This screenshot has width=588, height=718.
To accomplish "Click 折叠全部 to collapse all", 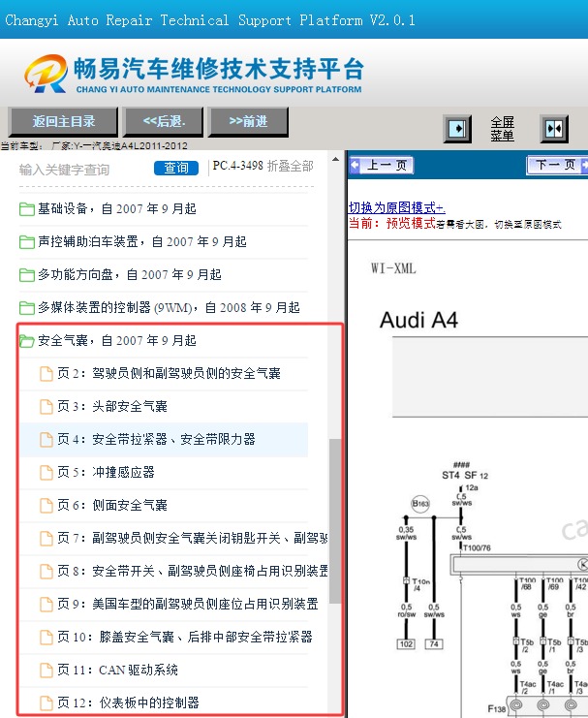I will tap(291, 166).
